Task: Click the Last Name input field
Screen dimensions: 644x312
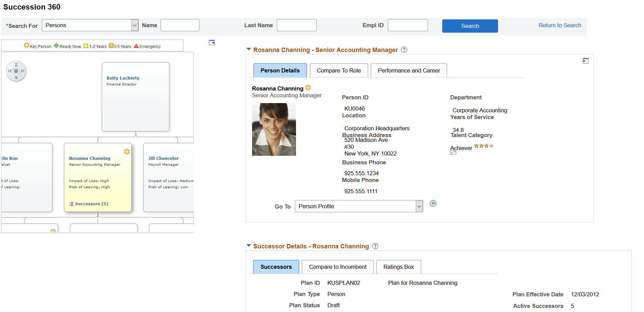Action: click(x=297, y=25)
